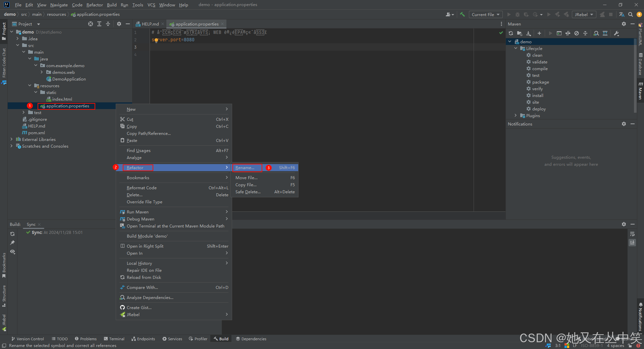
Task: Click Collapse All icon in Project panel
Action: (x=108, y=24)
